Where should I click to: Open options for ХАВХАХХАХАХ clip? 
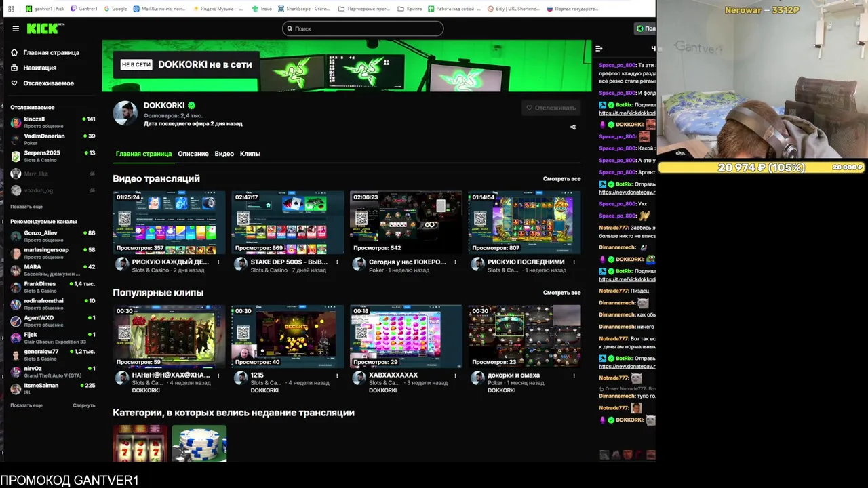pos(455,375)
